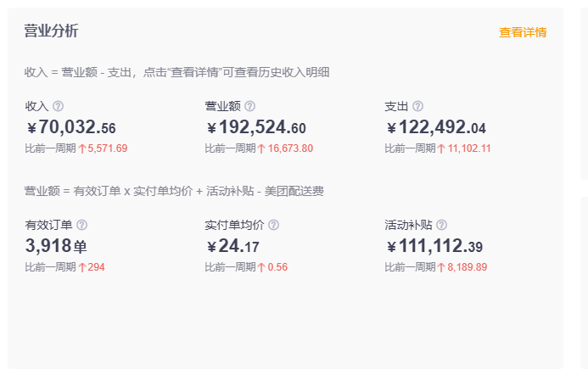Screen dimensions: 588x375
Task: Click the red up arrow beside 11,102.11
Action: [x=441, y=148]
